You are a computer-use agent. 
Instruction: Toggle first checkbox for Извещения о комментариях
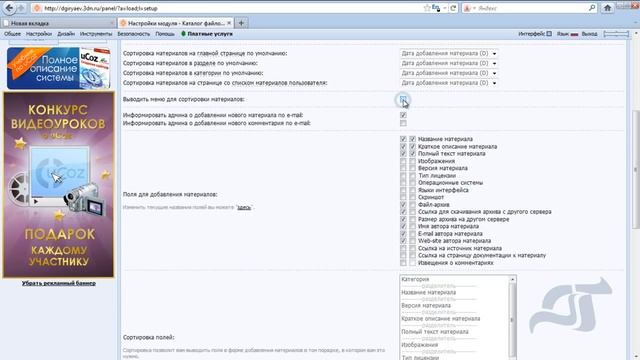[403, 263]
